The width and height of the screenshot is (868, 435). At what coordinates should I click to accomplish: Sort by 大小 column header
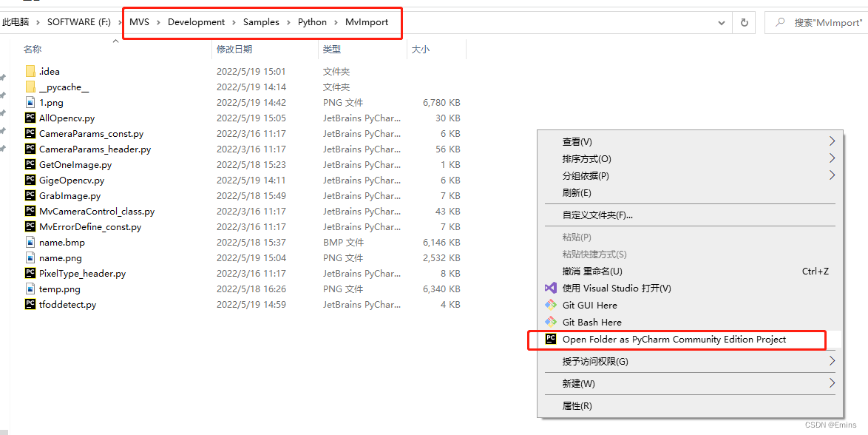coord(420,50)
